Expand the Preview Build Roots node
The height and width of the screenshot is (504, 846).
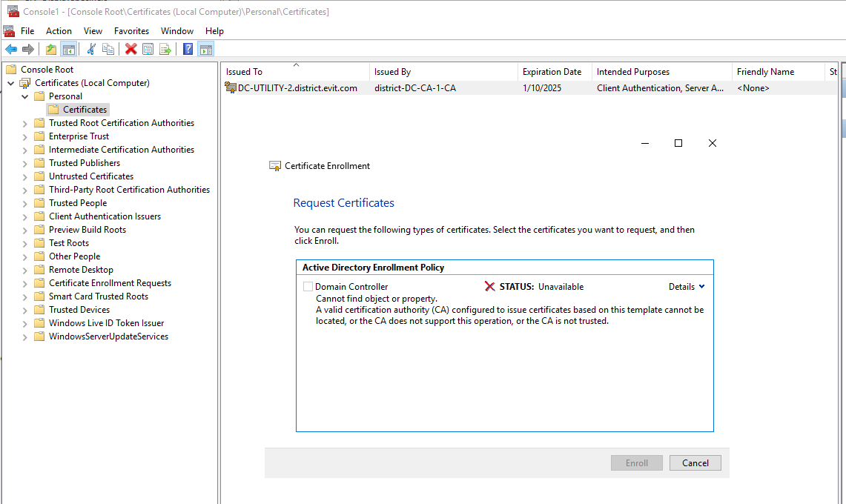pos(24,231)
